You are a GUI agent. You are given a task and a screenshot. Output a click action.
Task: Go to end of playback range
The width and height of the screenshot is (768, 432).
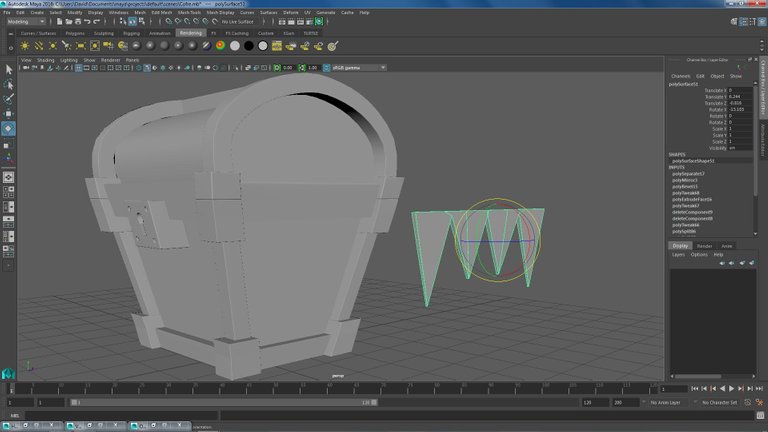point(759,388)
